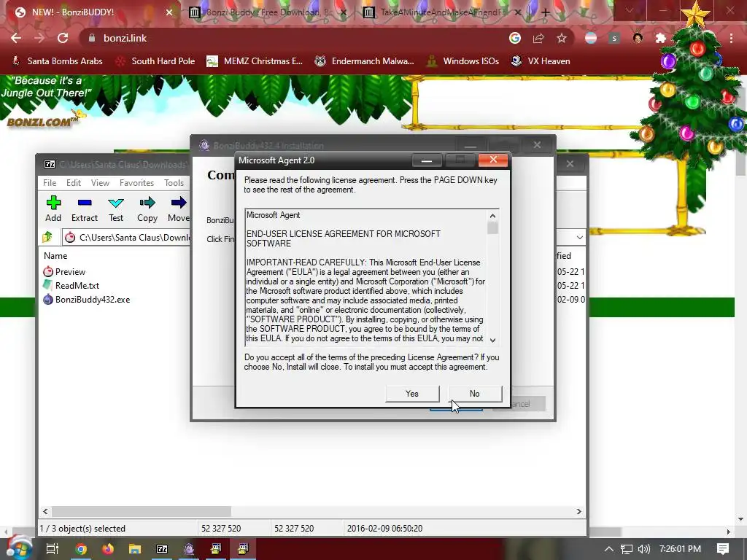Click the Name column header in 7-Zip
The image size is (747, 560).
[x=55, y=256]
